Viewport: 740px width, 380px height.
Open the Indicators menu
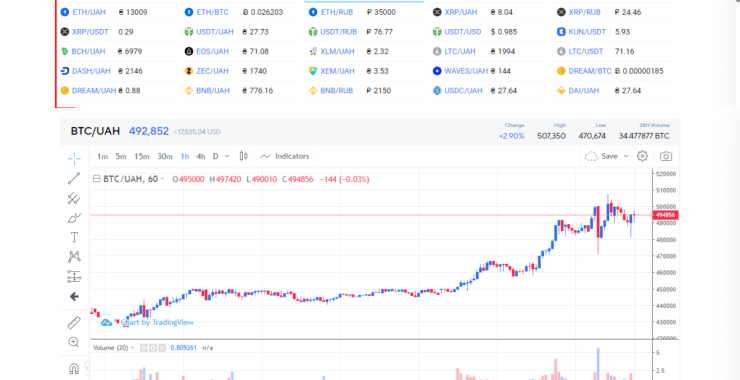point(285,156)
